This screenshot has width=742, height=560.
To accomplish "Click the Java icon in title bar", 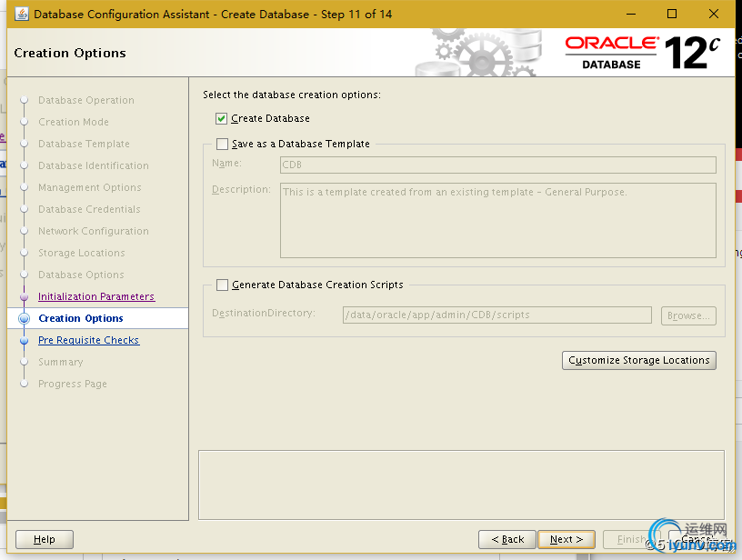I will click(x=18, y=15).
